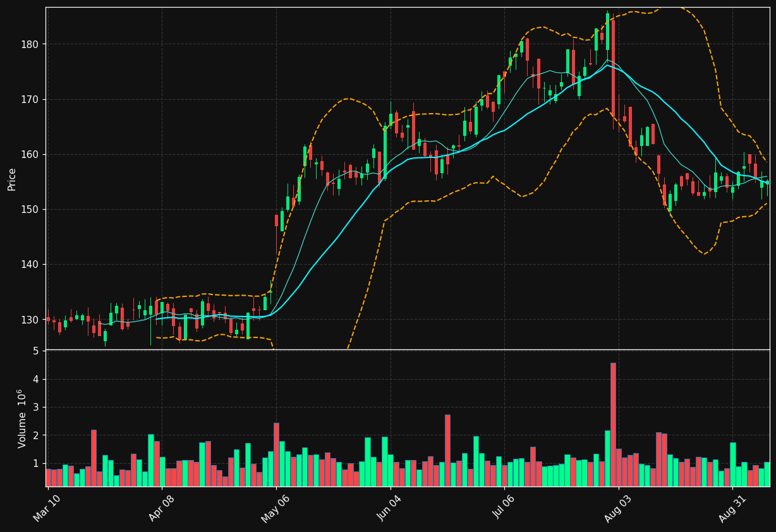Viewport: 776px width, 532px height.
Task: Click the "Mar 10" date label
Action: click(47, 508)
